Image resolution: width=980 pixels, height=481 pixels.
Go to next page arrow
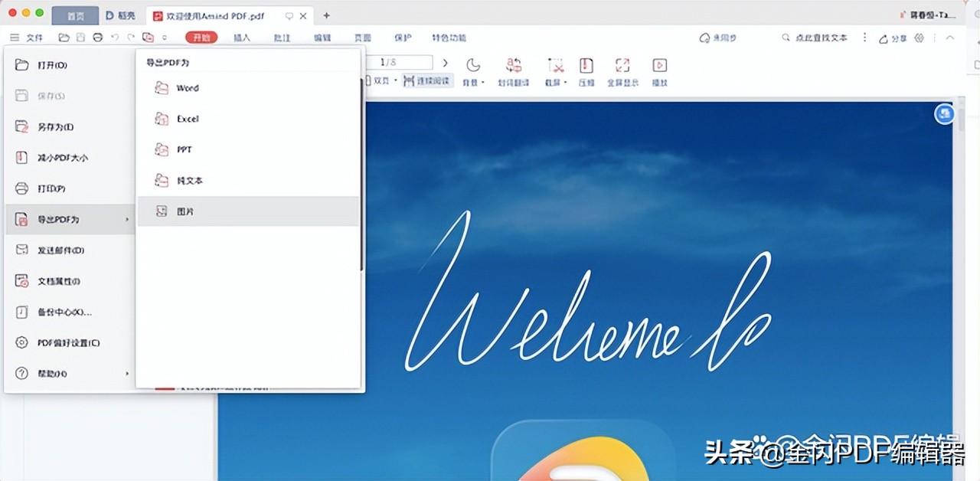(x=446, y=63)
